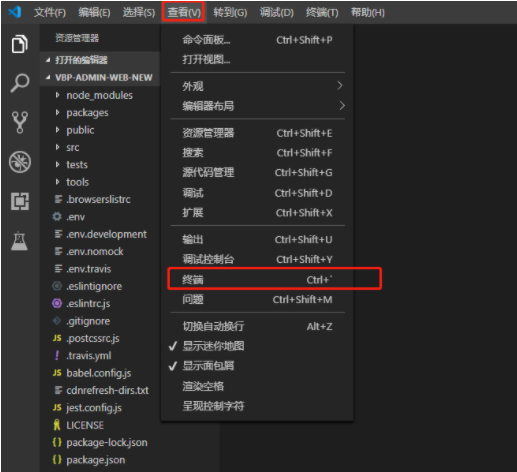Open the Debug bug icon in activity bar

[x=20, y=162]
